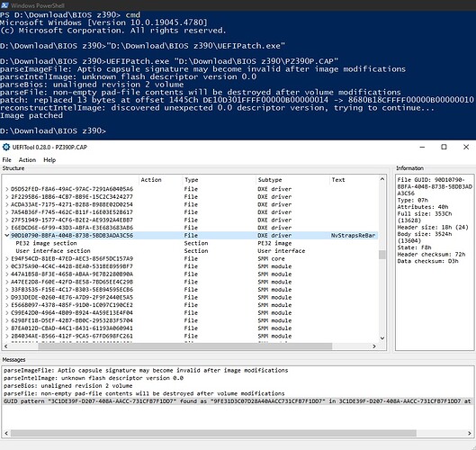
Task: Click the Type column header
Action: coord(220,180)
